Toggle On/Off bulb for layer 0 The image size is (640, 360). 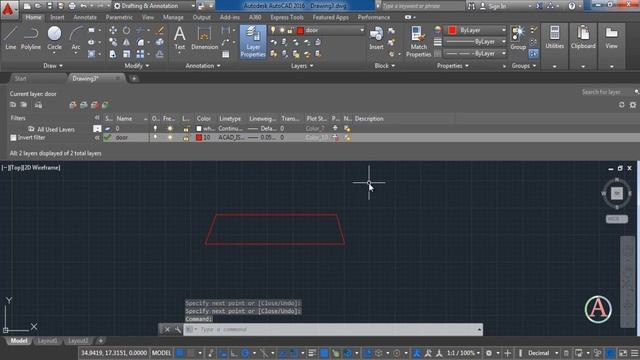(x=155, y=128)
